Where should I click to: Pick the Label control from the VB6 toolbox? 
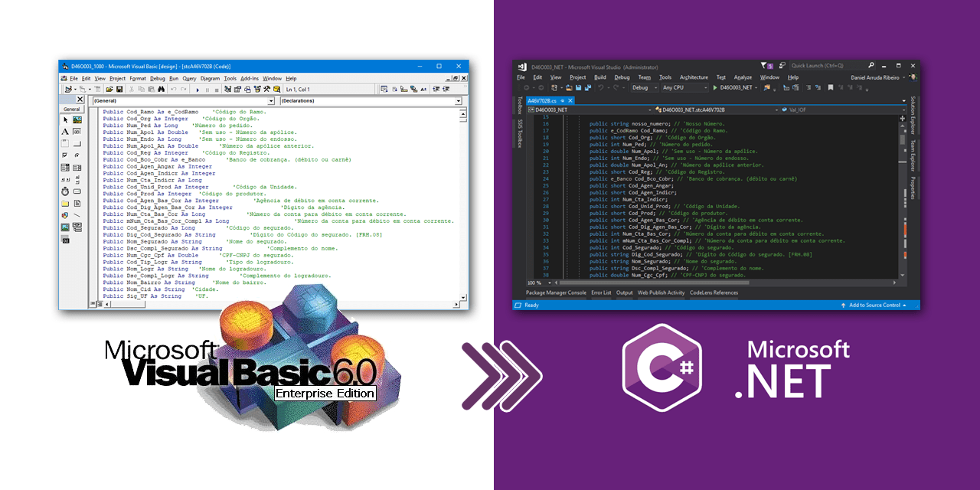(67, 131)
